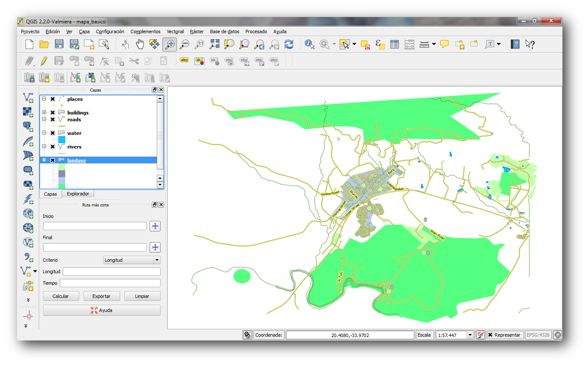Select the Identify Features tool
The height and width of the screenshot is (366, 588).
click(x=310, y=44)
